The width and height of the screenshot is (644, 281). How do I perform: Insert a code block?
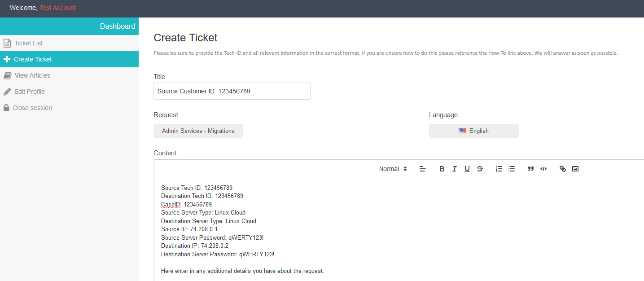(543, 169)
